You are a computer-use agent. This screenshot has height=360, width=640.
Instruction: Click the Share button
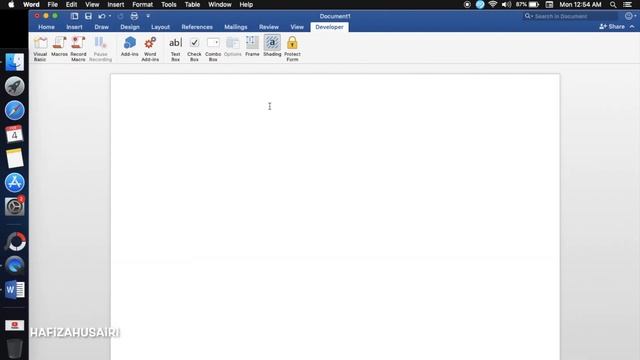click(612, 27)
